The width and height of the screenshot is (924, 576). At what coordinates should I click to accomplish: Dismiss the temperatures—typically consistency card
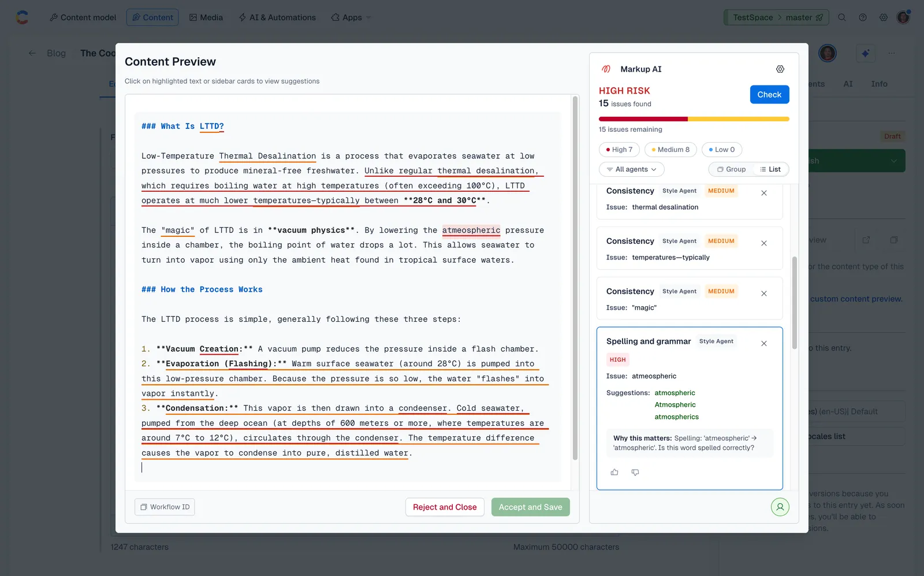(763, 243)
